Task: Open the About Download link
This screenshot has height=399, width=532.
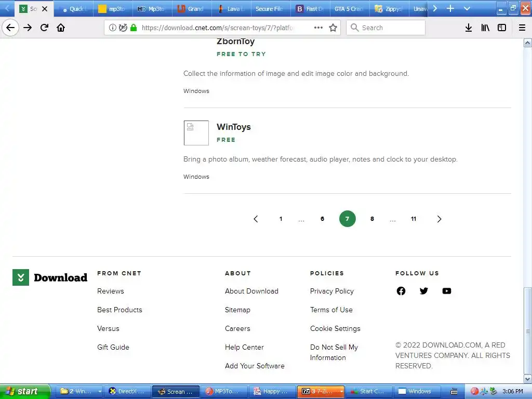Action: [x=252, y=291]
